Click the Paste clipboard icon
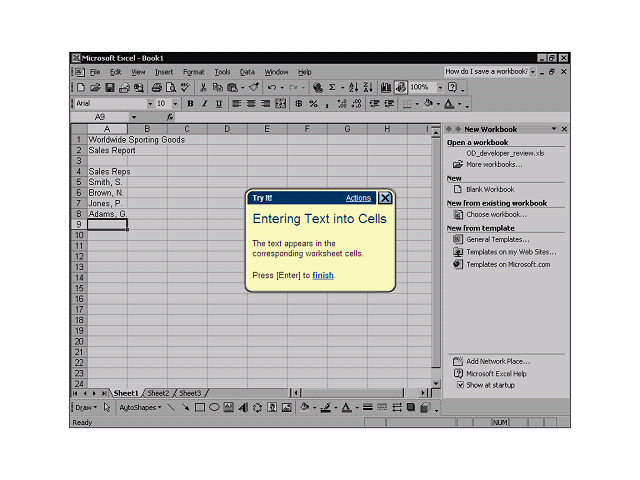Image resolution: width=640 pixels, height=480 pixels. click(x=232, y=87)
